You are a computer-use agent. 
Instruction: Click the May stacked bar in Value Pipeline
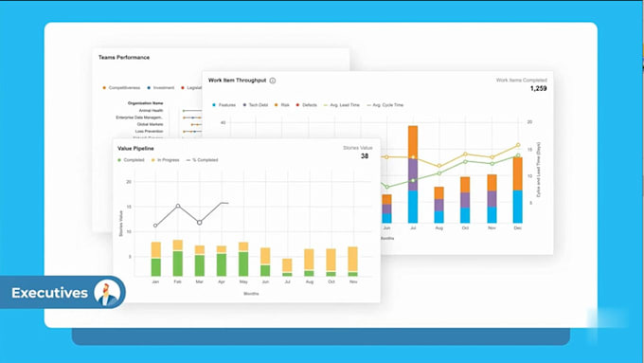pyautogui.click(x=243, y=259)
